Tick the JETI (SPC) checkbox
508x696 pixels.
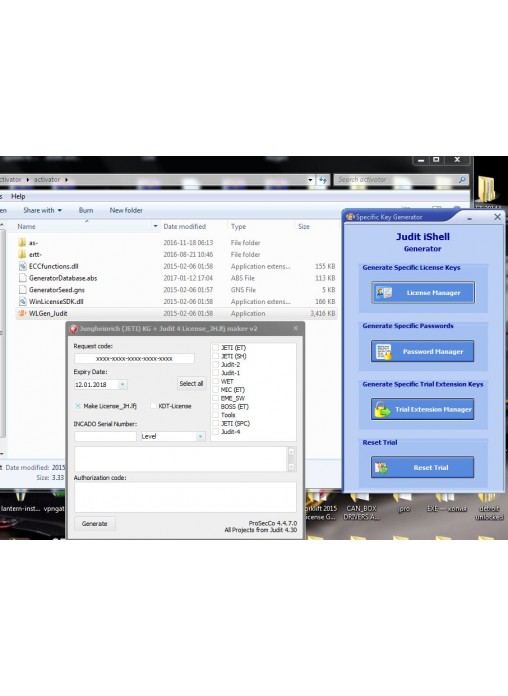(x=216, y=423)
